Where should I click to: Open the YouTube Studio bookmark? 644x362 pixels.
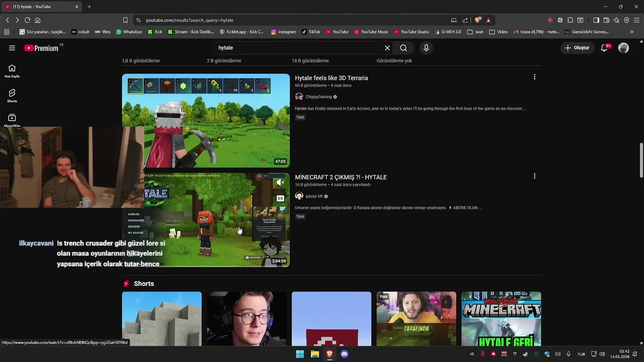click(x=411, y=32)
